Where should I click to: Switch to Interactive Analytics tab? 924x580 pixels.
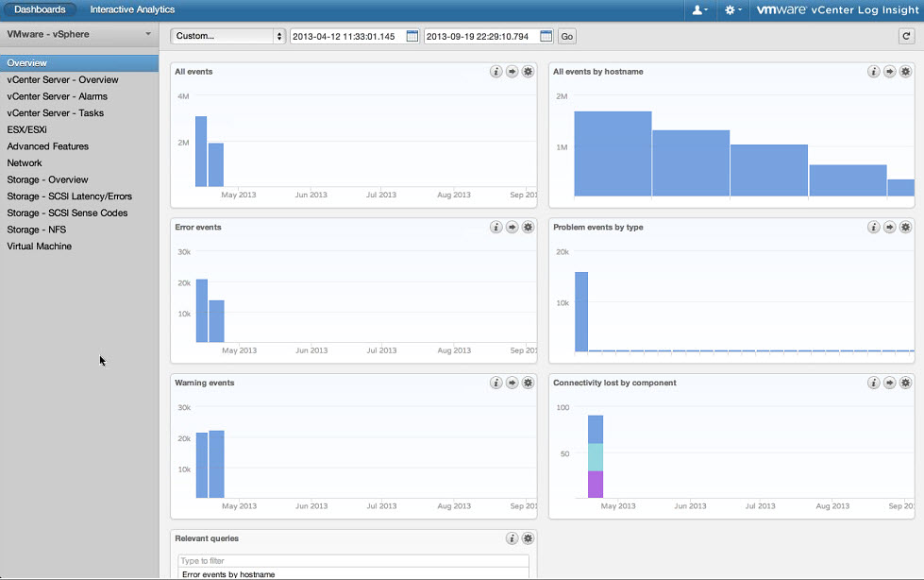click(x=132, y=9)
